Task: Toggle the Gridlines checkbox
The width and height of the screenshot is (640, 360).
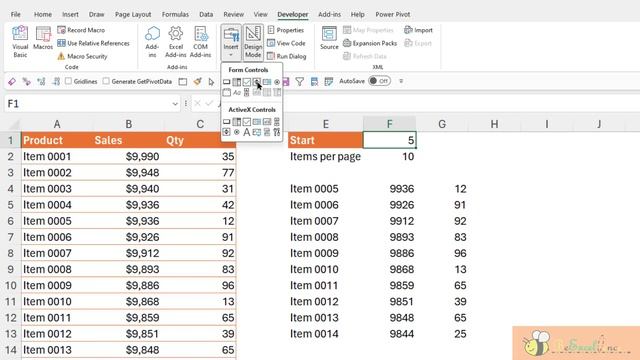Action: pos(68,81)
